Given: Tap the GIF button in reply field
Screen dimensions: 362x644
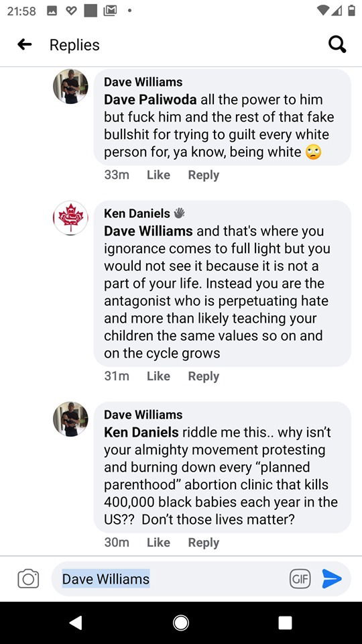Looking at the screenshot, I should coord(300,579).
